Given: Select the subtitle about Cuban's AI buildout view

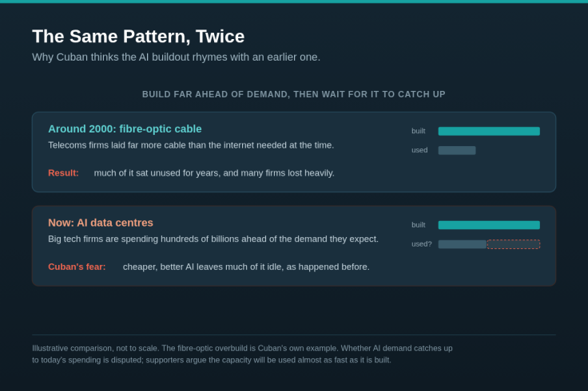Looking at the screenshot, I should [x=176, y=57].
